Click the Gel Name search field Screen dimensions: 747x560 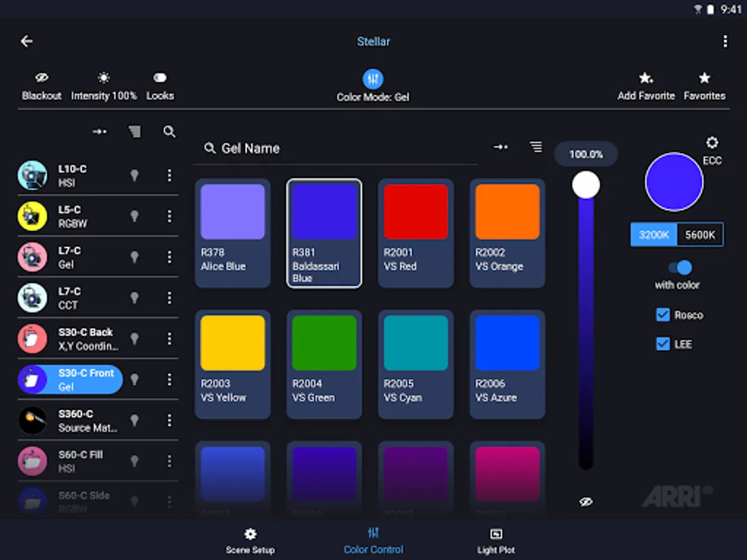(x=336, y=149)
